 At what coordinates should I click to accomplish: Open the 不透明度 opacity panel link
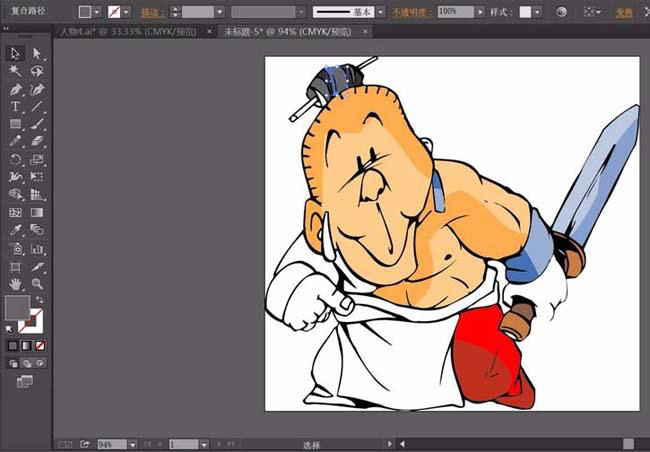(x=412, y=12)
